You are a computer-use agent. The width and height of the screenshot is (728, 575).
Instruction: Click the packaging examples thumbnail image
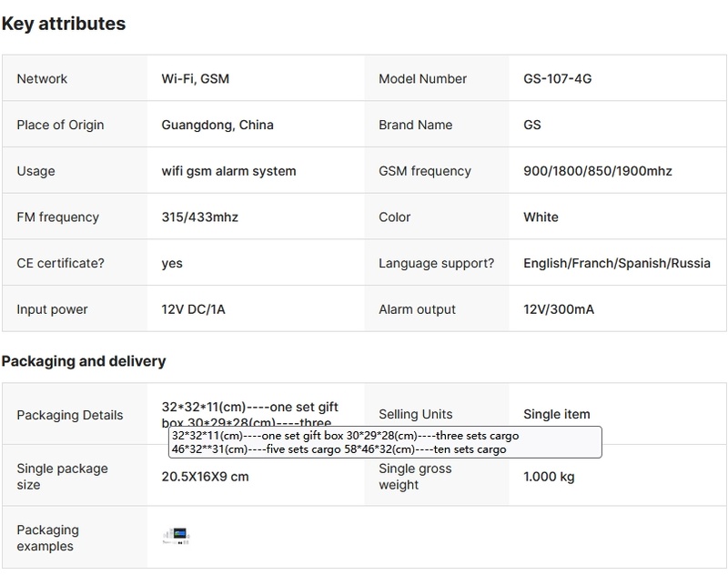pos(175,537)
